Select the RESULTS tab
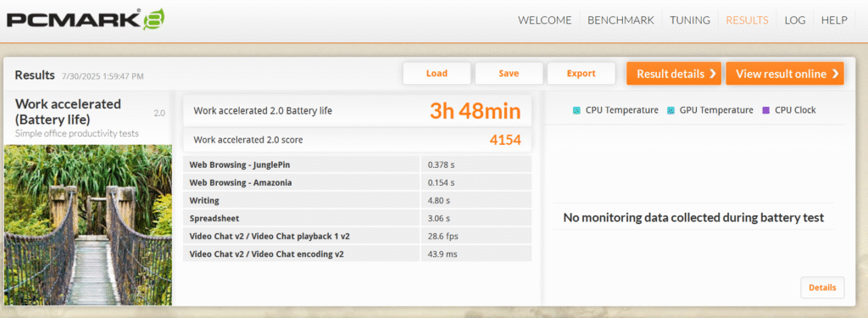 pos(747,20)
